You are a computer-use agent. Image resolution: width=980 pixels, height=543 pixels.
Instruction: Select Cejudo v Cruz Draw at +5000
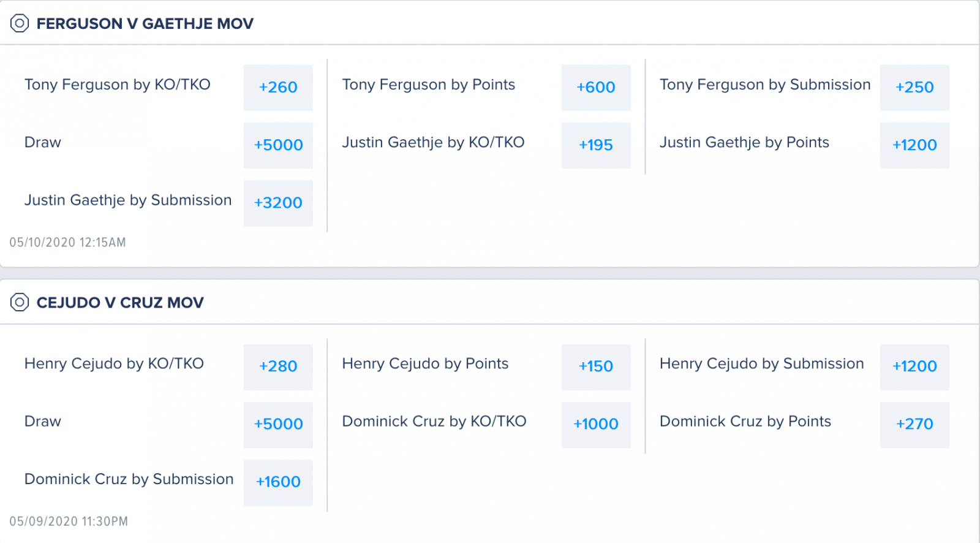coord(278,425)
